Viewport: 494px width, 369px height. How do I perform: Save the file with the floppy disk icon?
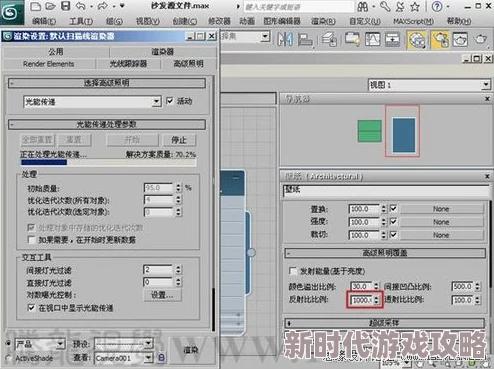(65, 6)
